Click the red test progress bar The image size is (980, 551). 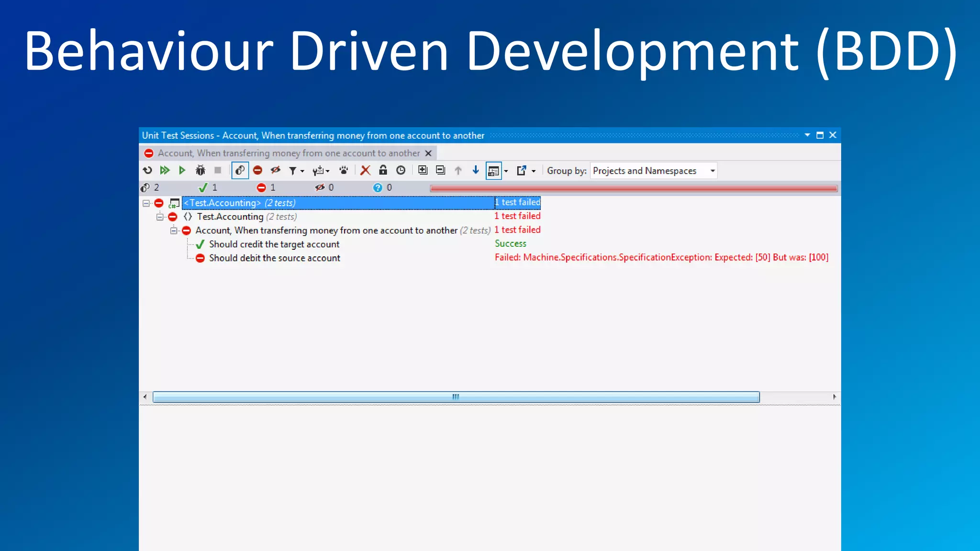tap(634, 188)
